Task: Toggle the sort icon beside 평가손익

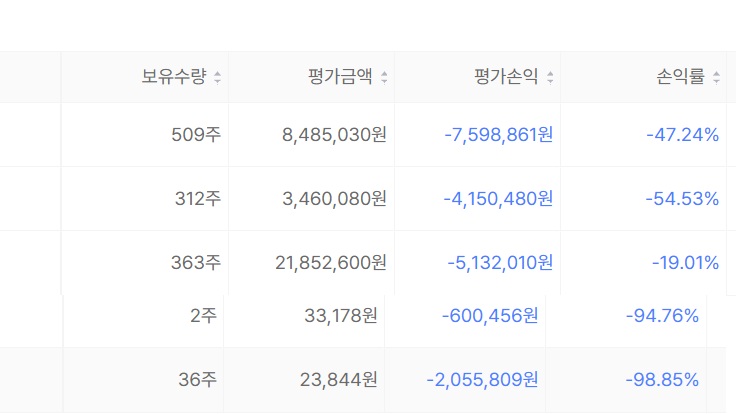Action: pos(550,77)
